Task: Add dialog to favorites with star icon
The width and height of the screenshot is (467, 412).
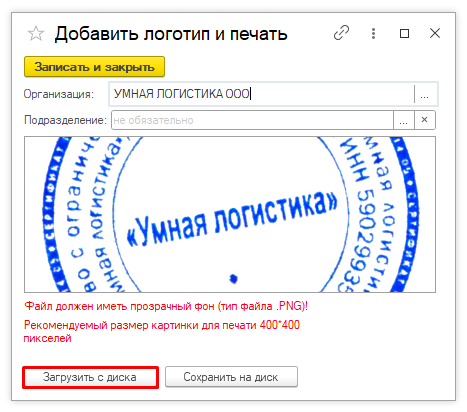Action: pyautogui.click(x=36, y=34)
